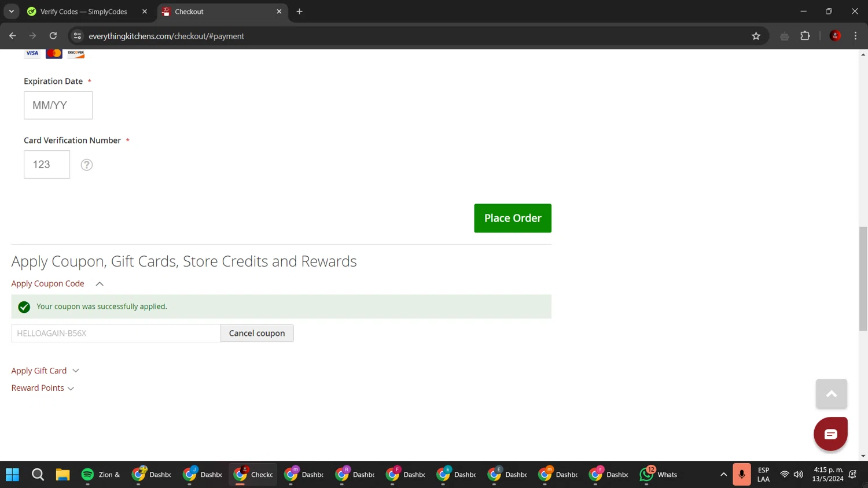This screenshot has width=868, height=488.
Task: Close the Verify Codes — SimplyCodes tab
Action: [145, 12]
